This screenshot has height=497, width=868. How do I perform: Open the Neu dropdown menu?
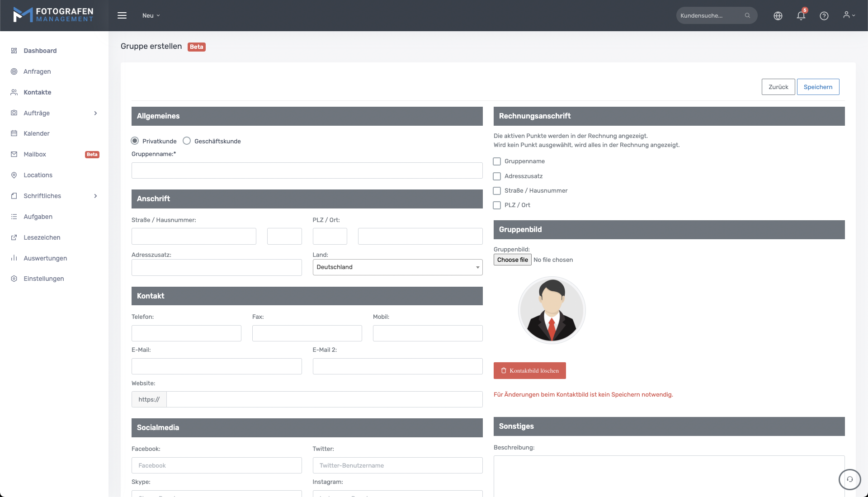(151, 15)
